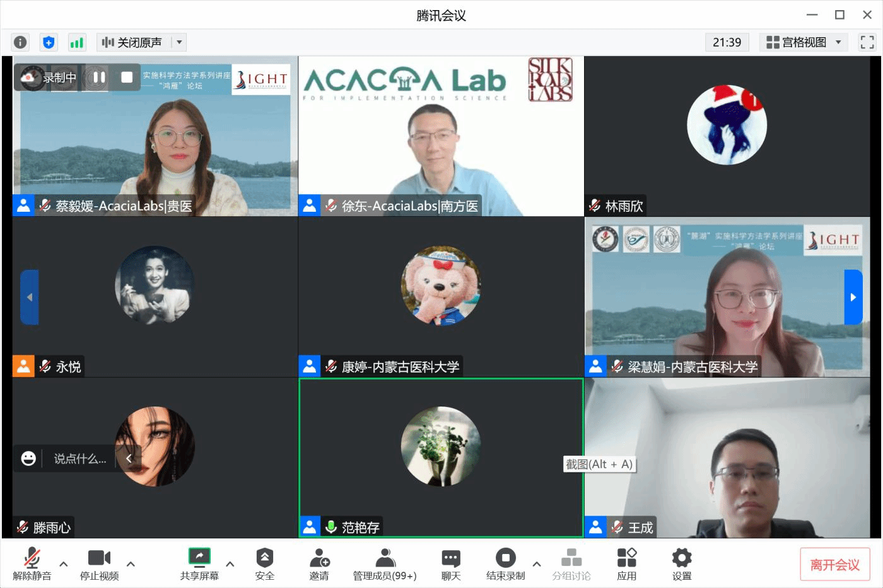Unmute microphone (解除静音)
Viewport: 883px width, 588px height.
32,564
